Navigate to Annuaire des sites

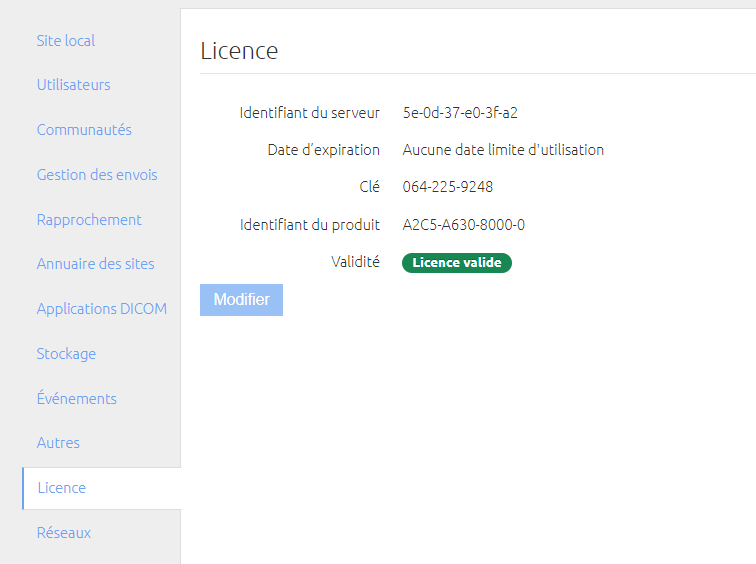pos(95,264)
